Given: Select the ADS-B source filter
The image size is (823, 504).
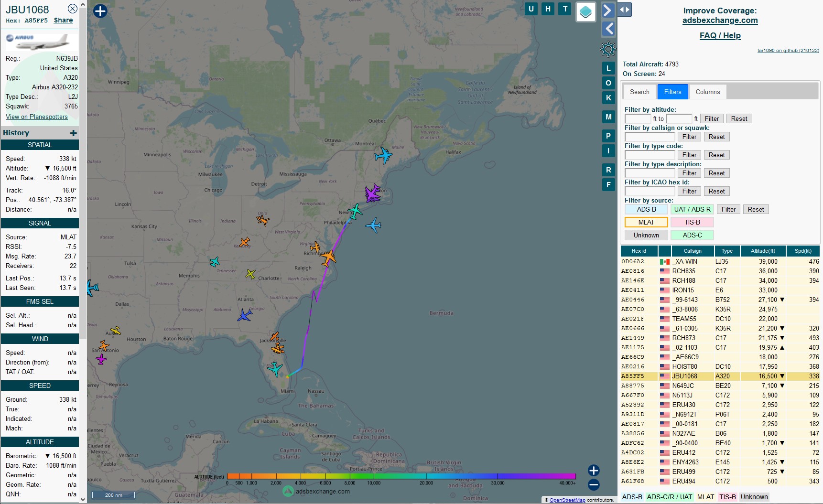Looking at the screenshot, I should pos(646,209).
